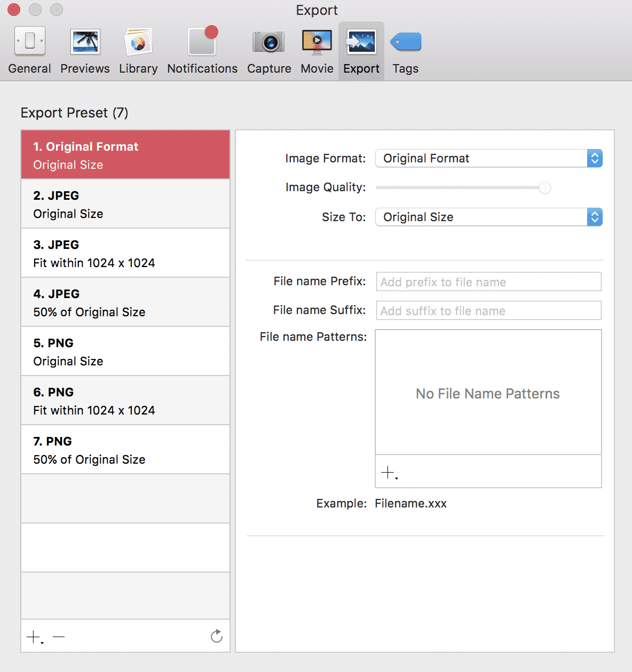Viewport: 632px width, 672px height.
Task: Open the General preferences pane
Action: pyautogui.click(x=29, y=51)
